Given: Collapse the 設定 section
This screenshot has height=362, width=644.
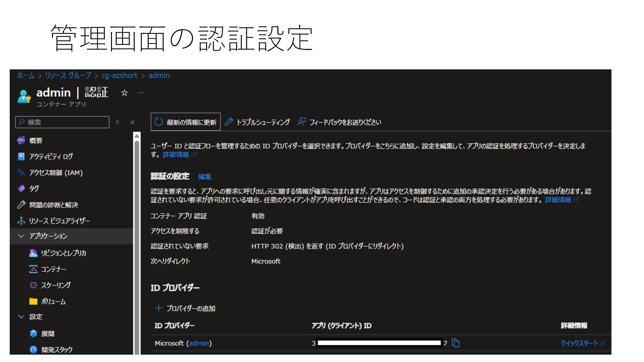Looking at the screenshot, I should point(21,317).
